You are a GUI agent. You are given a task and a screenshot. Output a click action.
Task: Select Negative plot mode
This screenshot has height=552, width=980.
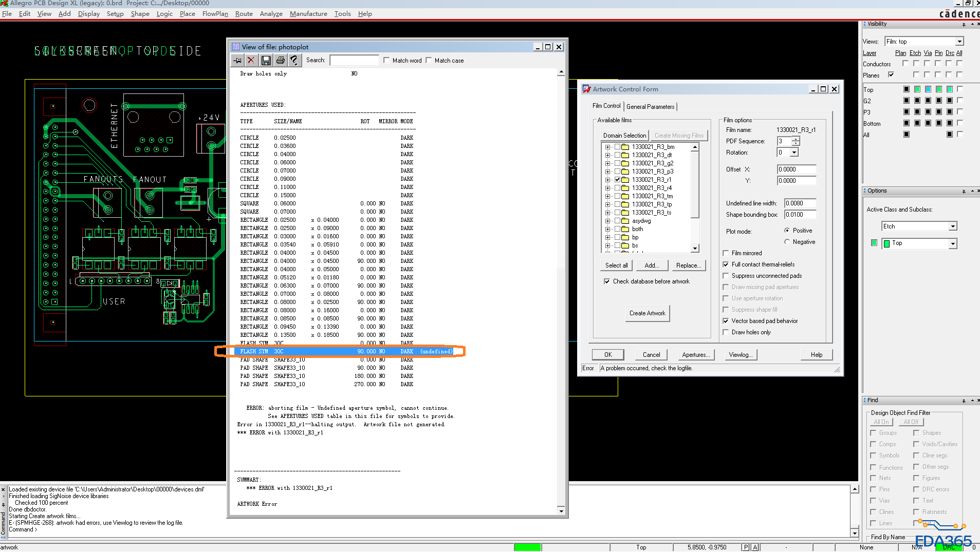pos(787,242)
